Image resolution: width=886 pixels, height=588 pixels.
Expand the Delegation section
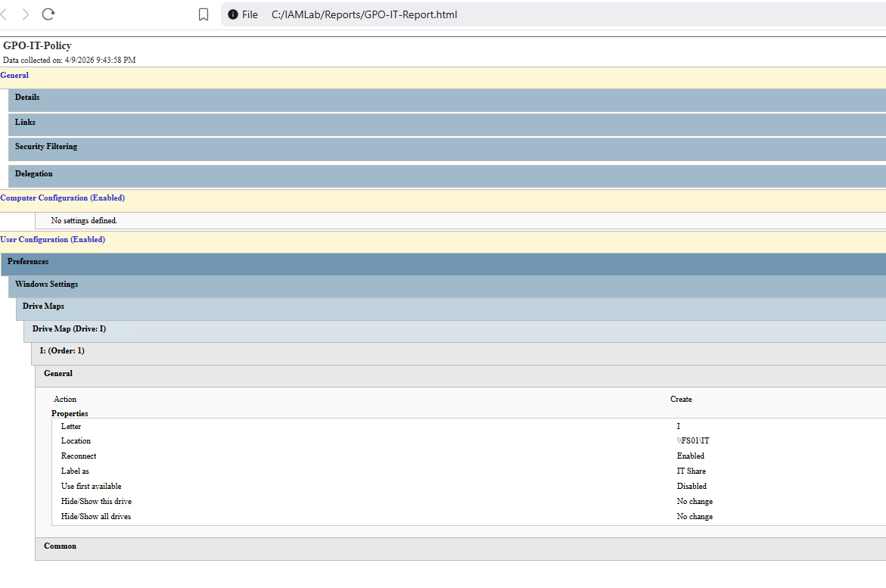click(34, 173)
